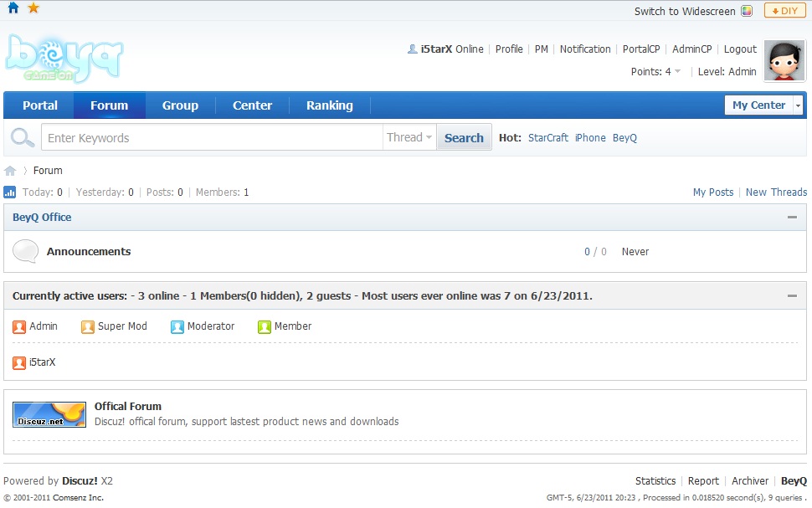Open the Archiver footer link
The width and height of the screenshot is (812, 508).
(x=750, y=481)
